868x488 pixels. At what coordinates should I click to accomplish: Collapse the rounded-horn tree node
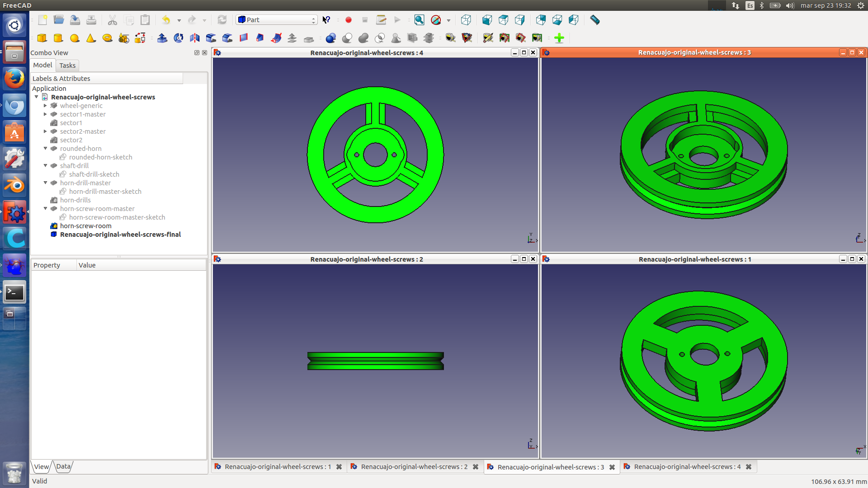(45, 149)
